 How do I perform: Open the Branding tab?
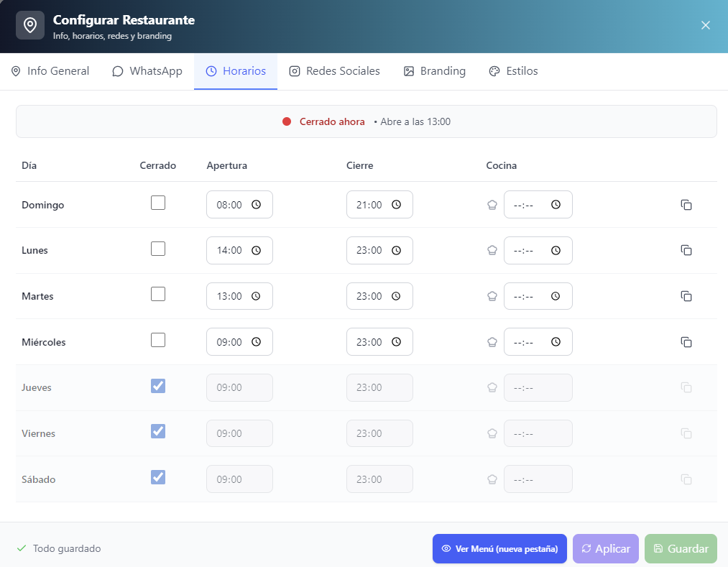coord(435,70)
